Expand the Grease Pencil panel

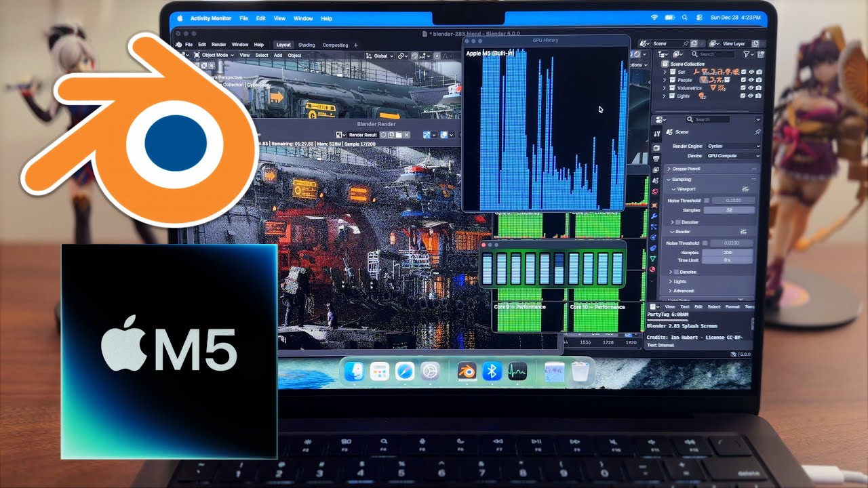point(670,168)
